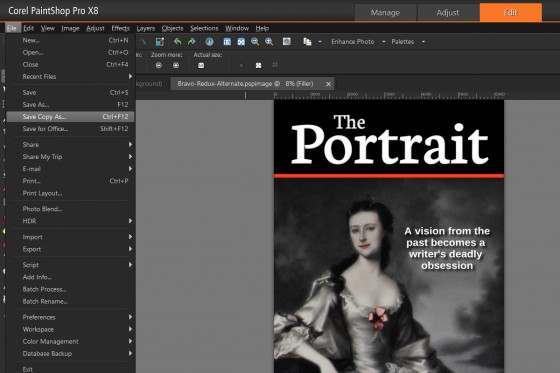Screen dimensions: 560x373
Task: Click the Zoom In magnifier icon
Action: click(x=269, y=41)
